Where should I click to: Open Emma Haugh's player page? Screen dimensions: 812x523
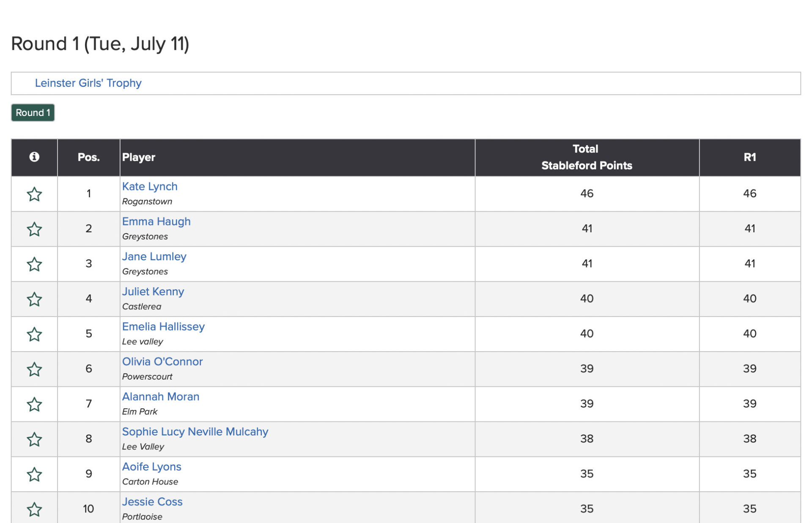coord(156,221)
